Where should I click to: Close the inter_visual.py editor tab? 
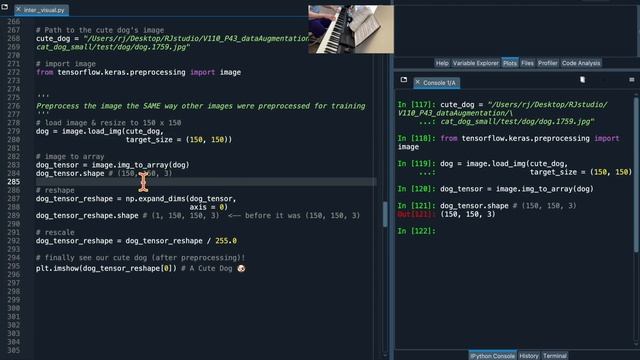click(x=18, y=9)
